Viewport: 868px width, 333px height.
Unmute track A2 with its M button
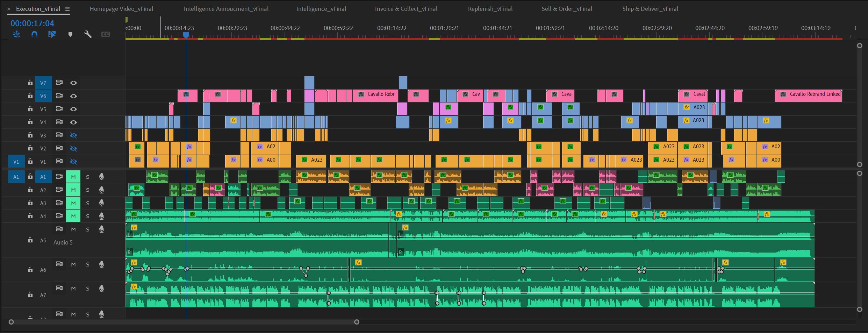(x=73, y=190)
